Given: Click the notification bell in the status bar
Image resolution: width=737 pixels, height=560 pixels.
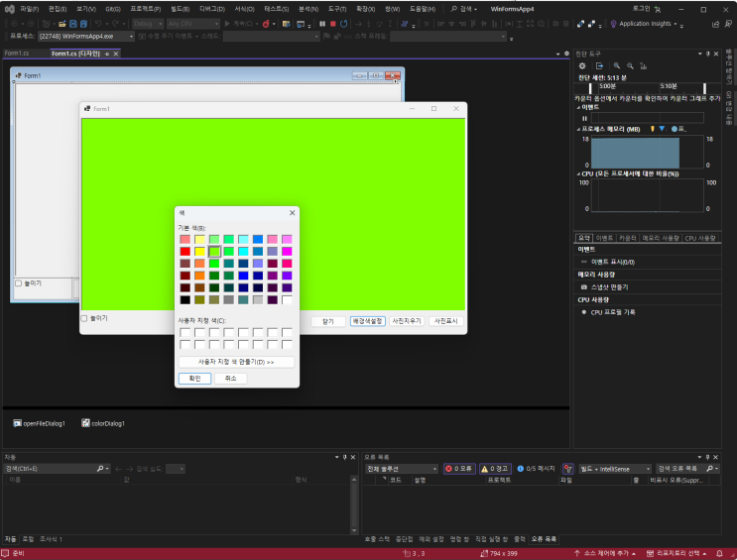Looking at the screenshot, I should click(719, 553).
